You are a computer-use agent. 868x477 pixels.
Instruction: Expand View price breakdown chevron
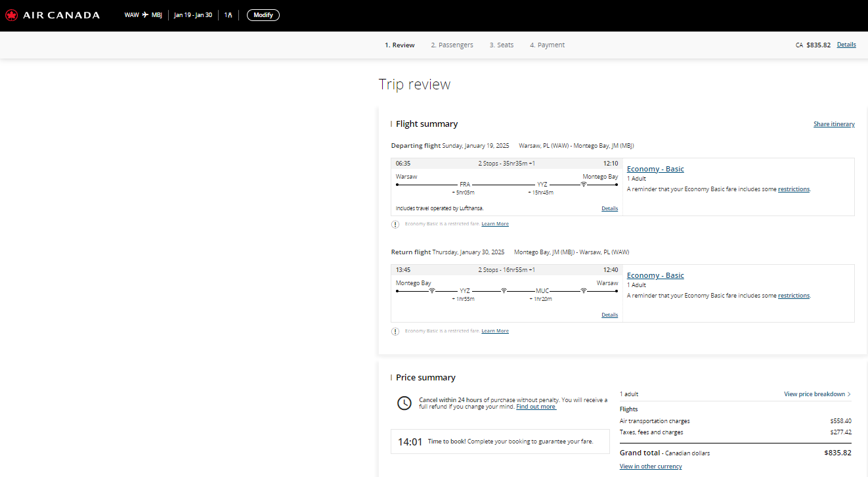tap(849, 394)
